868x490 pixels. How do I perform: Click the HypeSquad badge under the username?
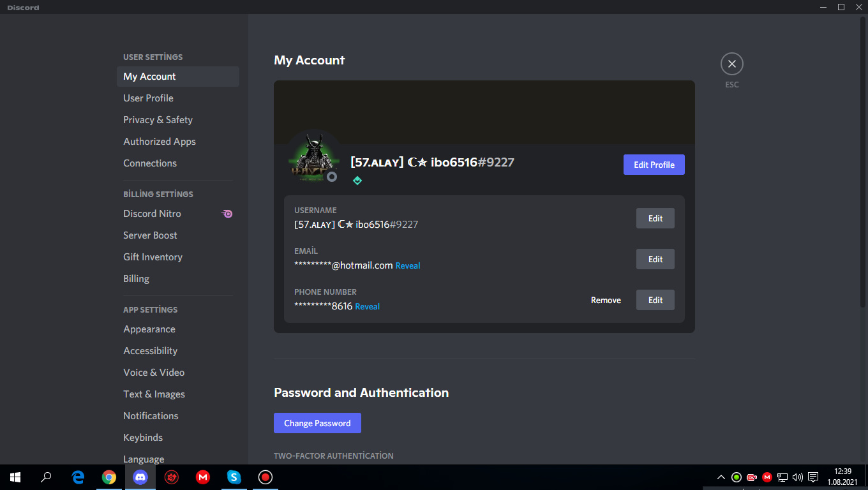[357, 181]
